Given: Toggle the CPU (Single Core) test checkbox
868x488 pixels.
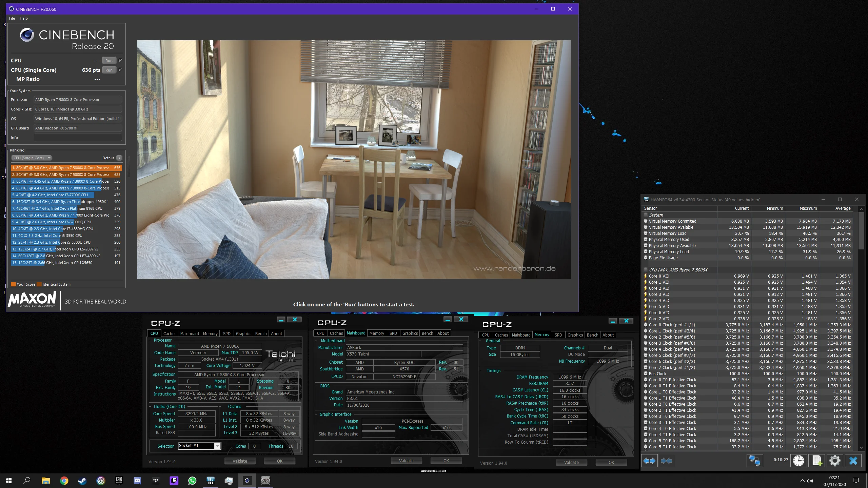Looking at the screenshot, I should [120, 70].
